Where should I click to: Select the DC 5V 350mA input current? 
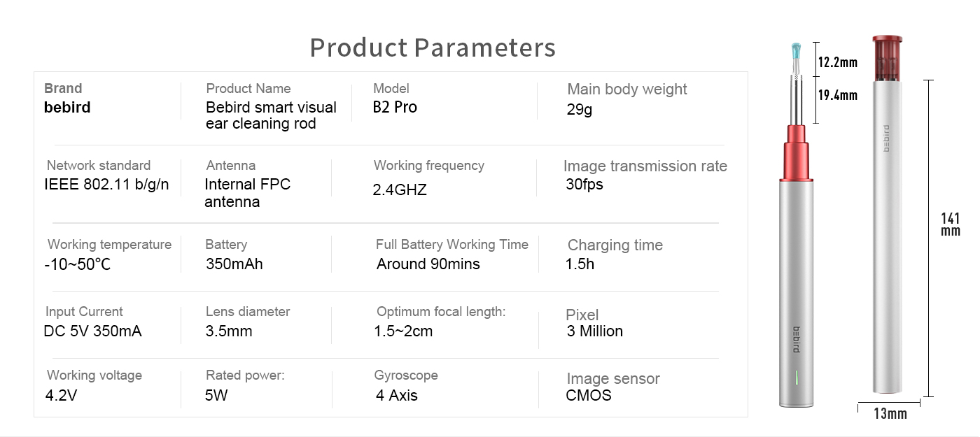click(x=92, y=331)
